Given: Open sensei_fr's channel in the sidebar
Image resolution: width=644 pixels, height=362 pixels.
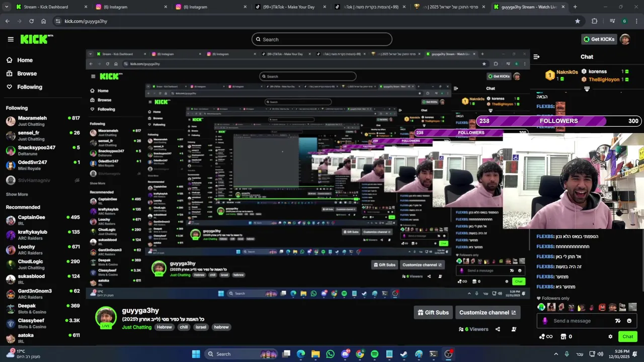Looking at the screenshot, I should click(x=43, y=136).
